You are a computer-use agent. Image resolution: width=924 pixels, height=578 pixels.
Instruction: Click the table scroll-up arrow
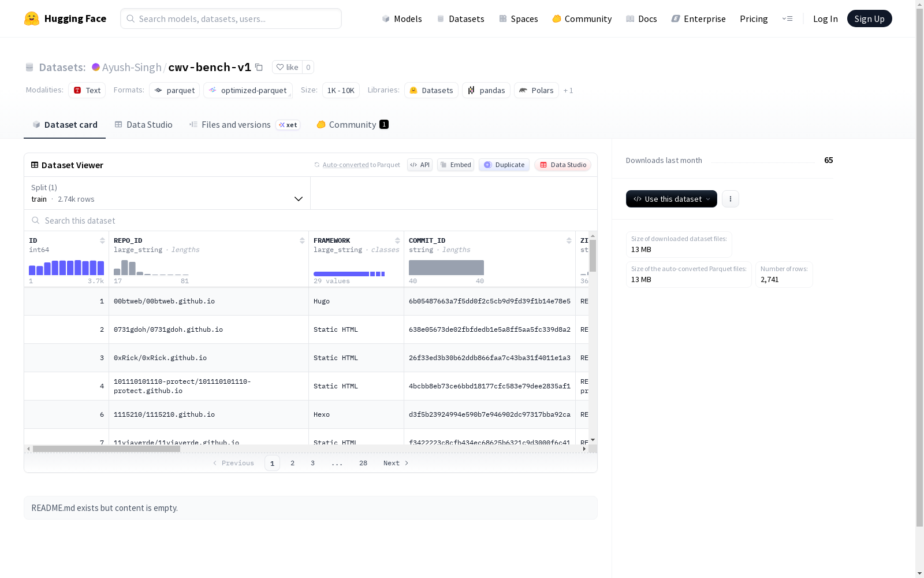(x=593, y=236)
